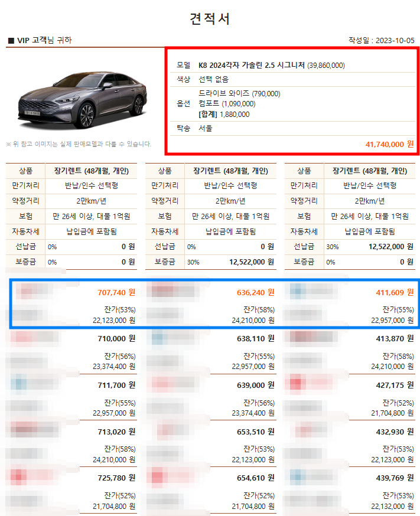This screenshot has width=420, height=516.
Task: Select the 707,740 원 monthly payment
Action: tap(116, 293)
